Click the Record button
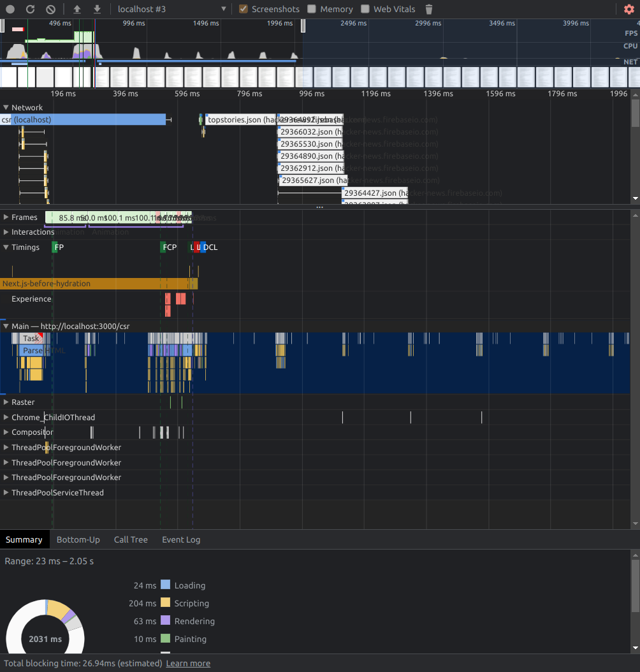The width and height of the screenshot is (640, 672). tap(10, 9)
